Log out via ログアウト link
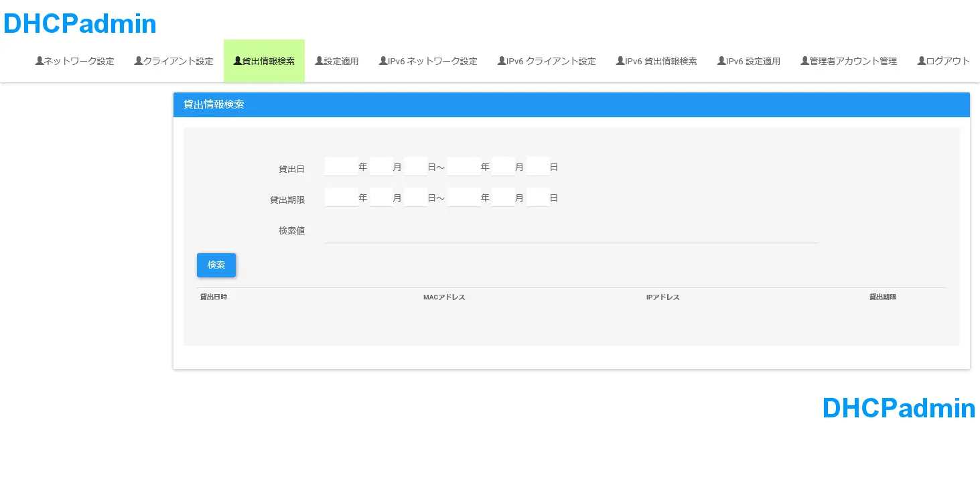980x483 pixels. point(944,61)
